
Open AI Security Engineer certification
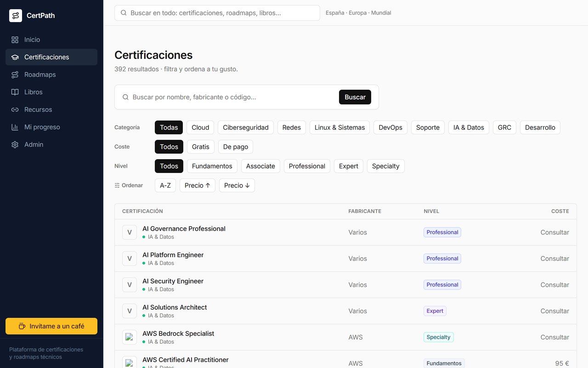(x=173, y=281)
